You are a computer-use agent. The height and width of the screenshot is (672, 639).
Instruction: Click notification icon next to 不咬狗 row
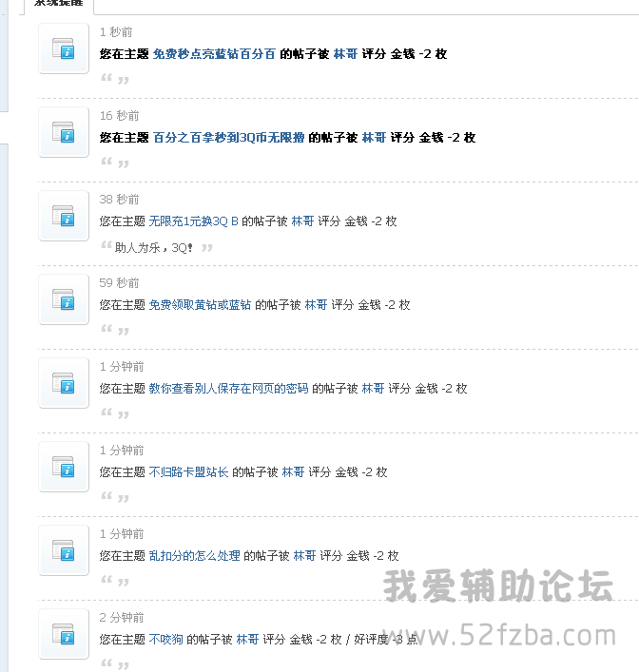pos(64,633)
